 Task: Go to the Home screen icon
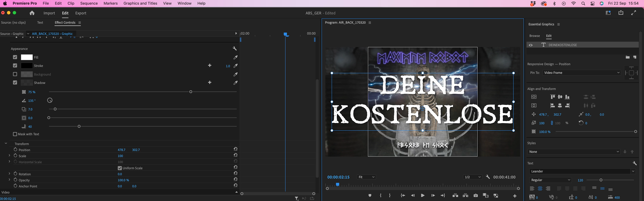tap(32, 13)
